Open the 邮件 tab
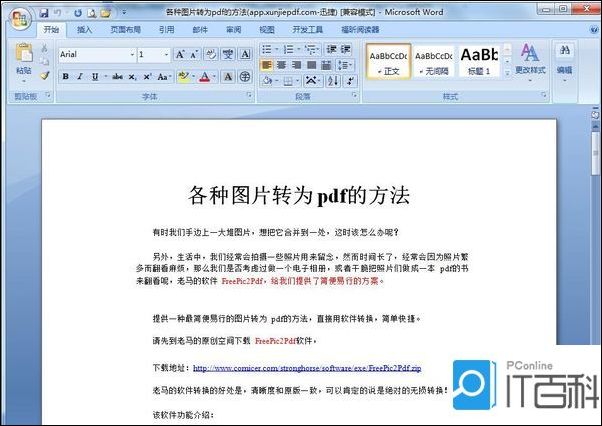Screen dimensions: 602x426 point(200,30)
